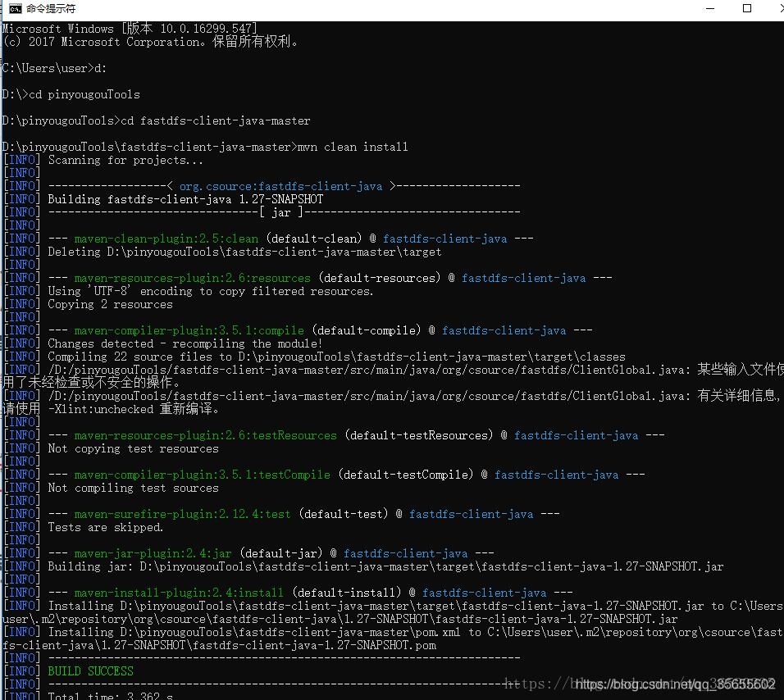Click 'maven-resources-plugin:2.6:testResources' text
The image size is (784, 700).
pyautogui.click(x=206, y=435)
